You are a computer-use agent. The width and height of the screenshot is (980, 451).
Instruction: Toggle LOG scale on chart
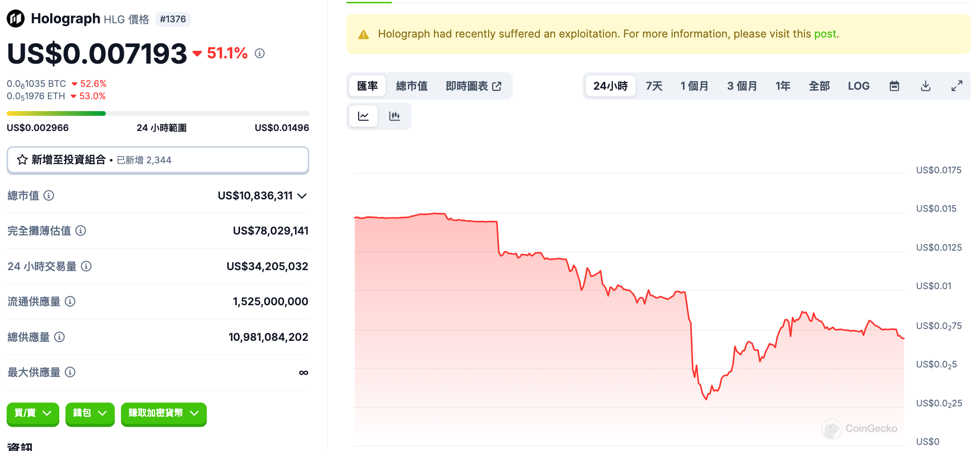pyautogui.click(x=859, y=86)
